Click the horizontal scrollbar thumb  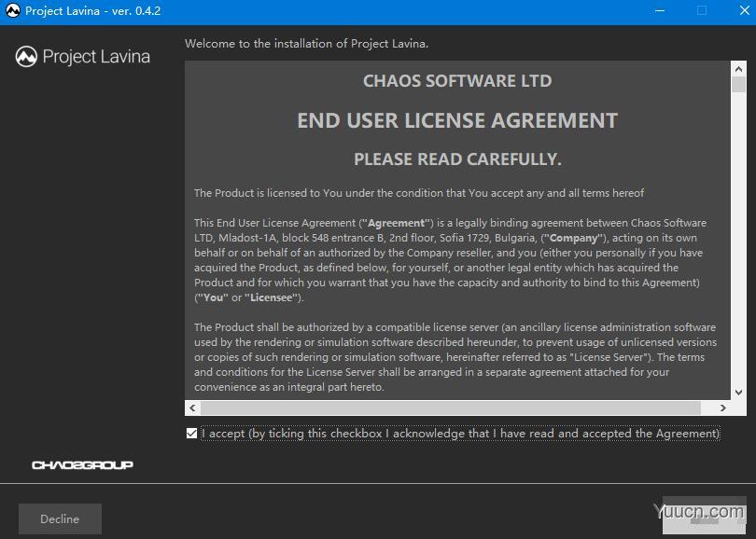450,408
